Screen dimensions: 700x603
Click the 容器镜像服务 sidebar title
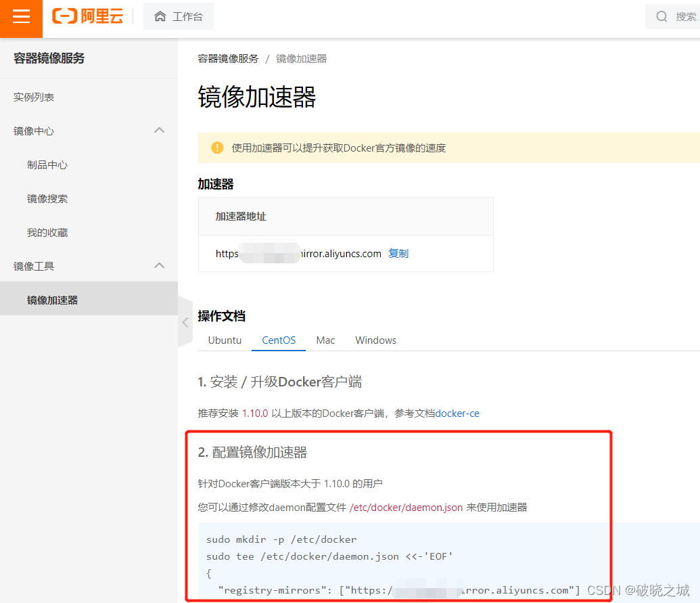pos(49,58)
